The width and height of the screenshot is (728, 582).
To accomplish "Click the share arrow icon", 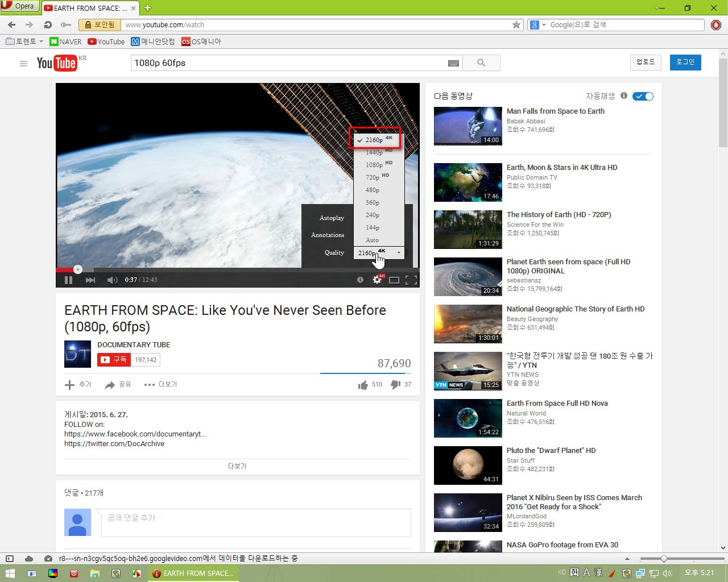I will click(x=110, y=385).
